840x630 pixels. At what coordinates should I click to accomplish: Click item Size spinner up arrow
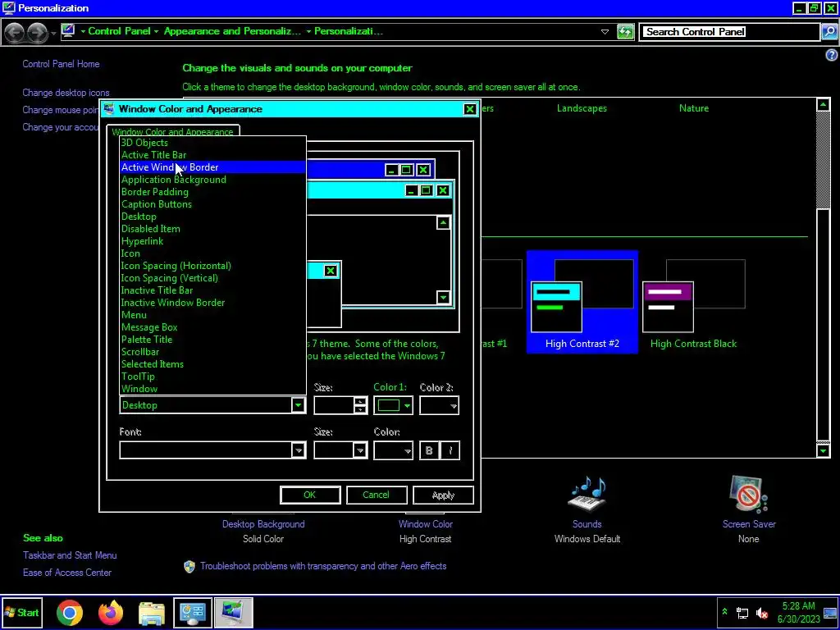(x=361, y=401)
